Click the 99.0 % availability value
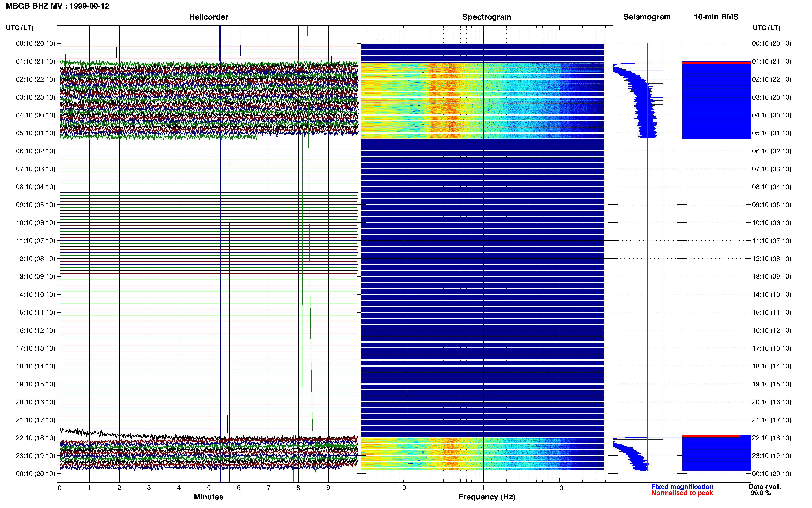Image resolution: width=812 pixels, height=508 pixels. click(x=761, y=493)
